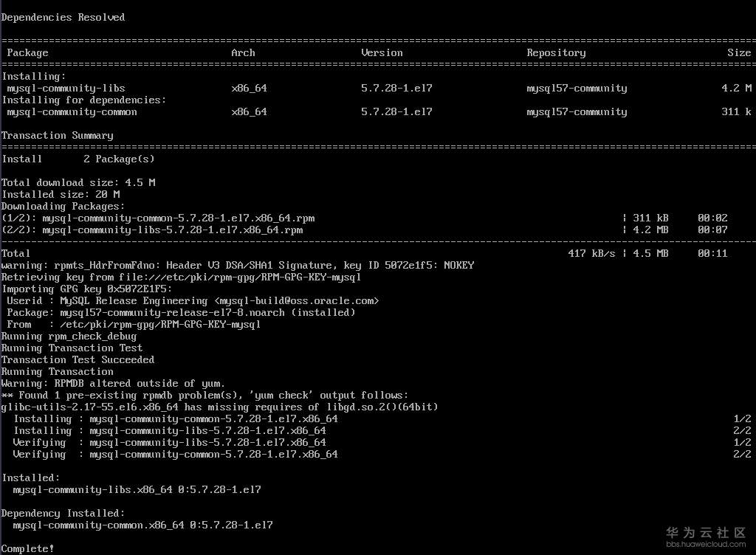Click the NOKEY signature warning line

coord(238,266)
